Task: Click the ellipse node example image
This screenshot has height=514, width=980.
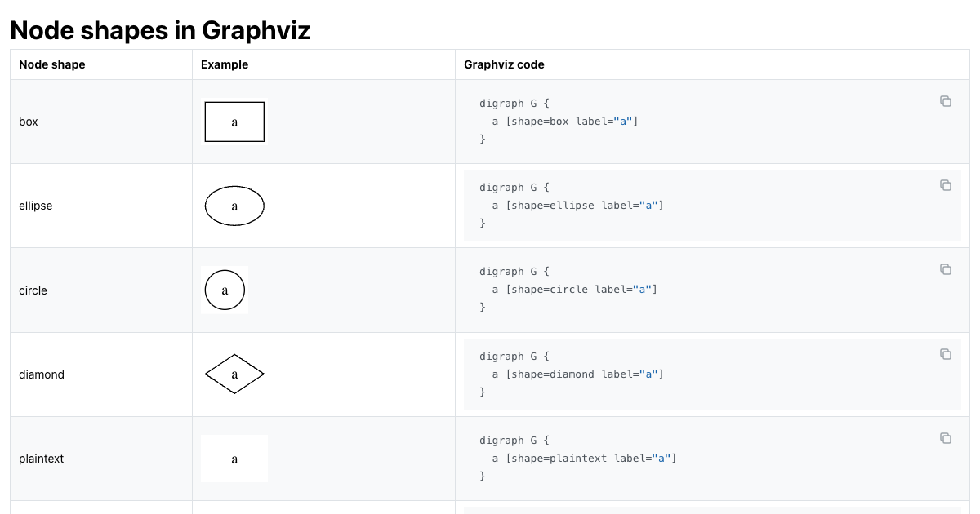Action: 234,206
